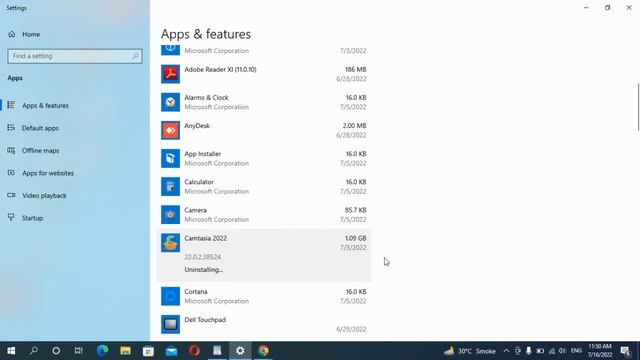Screen dimensions: 640x360
Task: Select the Cortana entry
Action: click(x=264, y=296)
